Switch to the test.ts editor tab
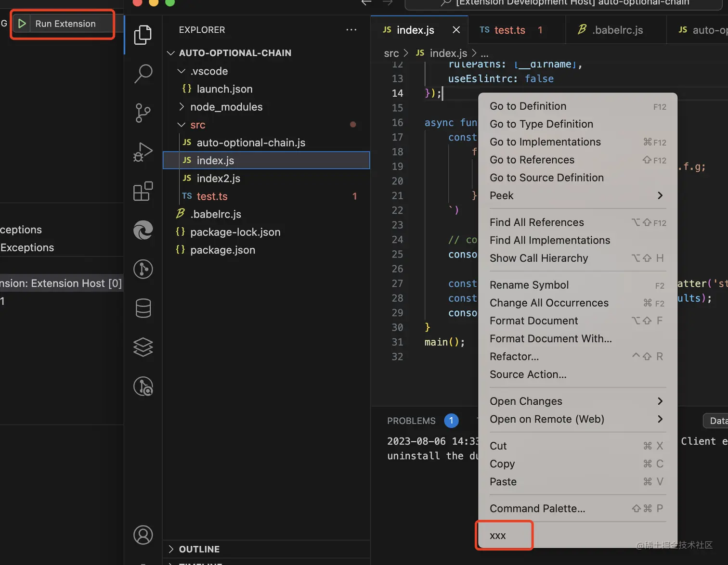Image resolution: width=728 pixels, height=565 pixels. click(516, 30)
